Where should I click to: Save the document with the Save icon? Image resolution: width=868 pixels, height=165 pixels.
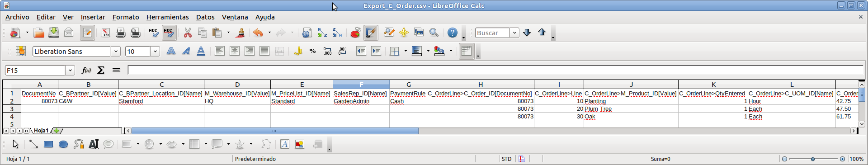pyautogui.click(x=54, y=33)
